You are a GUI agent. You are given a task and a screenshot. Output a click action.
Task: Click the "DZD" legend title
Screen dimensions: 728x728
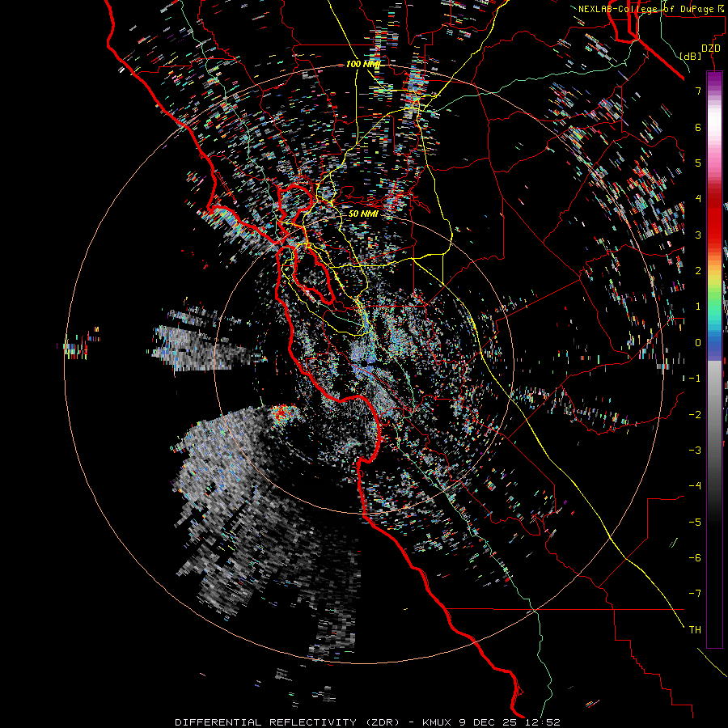coord(711,49)
